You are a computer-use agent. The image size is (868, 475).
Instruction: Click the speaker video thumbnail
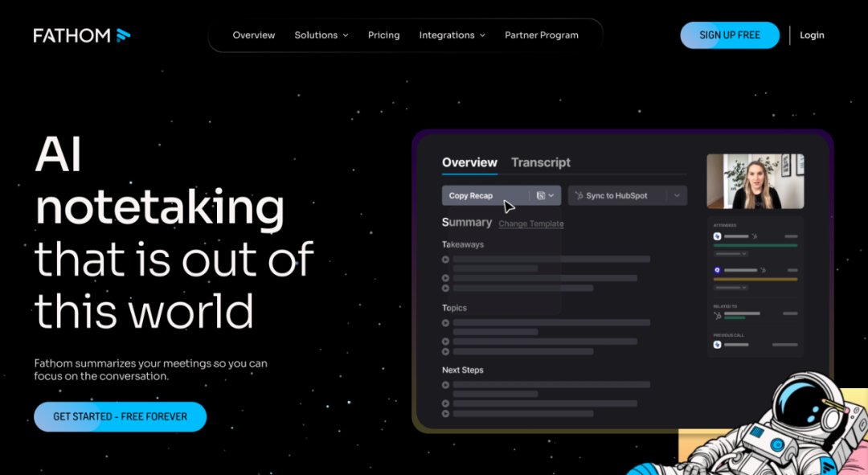[x=755, y=181]
